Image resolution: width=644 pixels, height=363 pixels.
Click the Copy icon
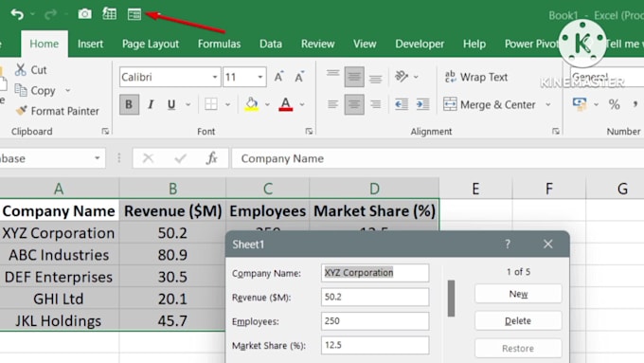tap(21, 90)
